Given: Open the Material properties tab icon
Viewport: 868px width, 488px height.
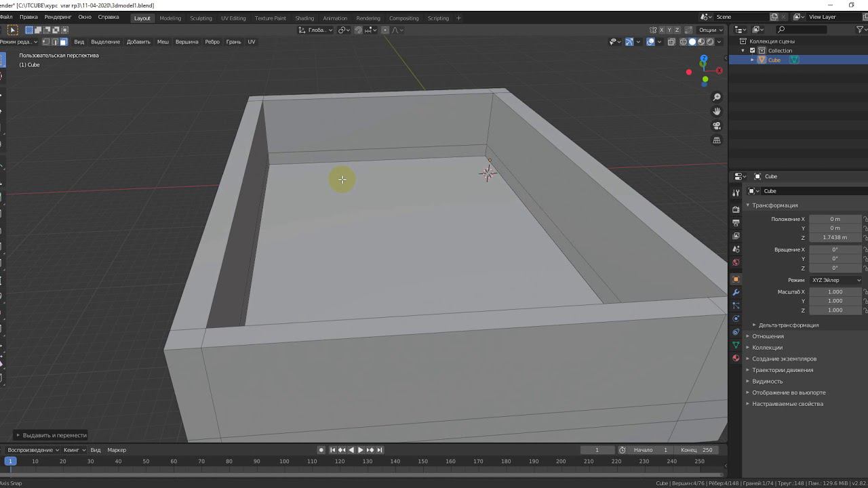Looking at the screenshot, I should [736, 358].
